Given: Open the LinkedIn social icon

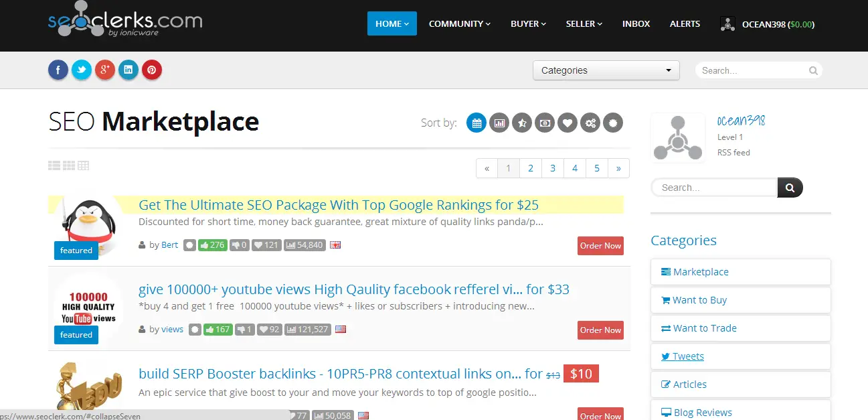Looking at the screenshot, I should pos(128,70).
